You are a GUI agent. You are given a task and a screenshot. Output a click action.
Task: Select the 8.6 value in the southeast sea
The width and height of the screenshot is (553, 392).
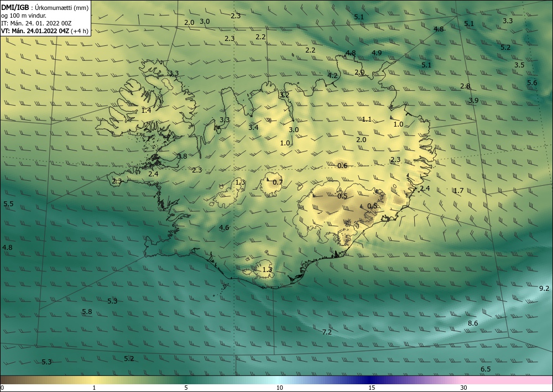pyautogui.click(x=473, y=323)
